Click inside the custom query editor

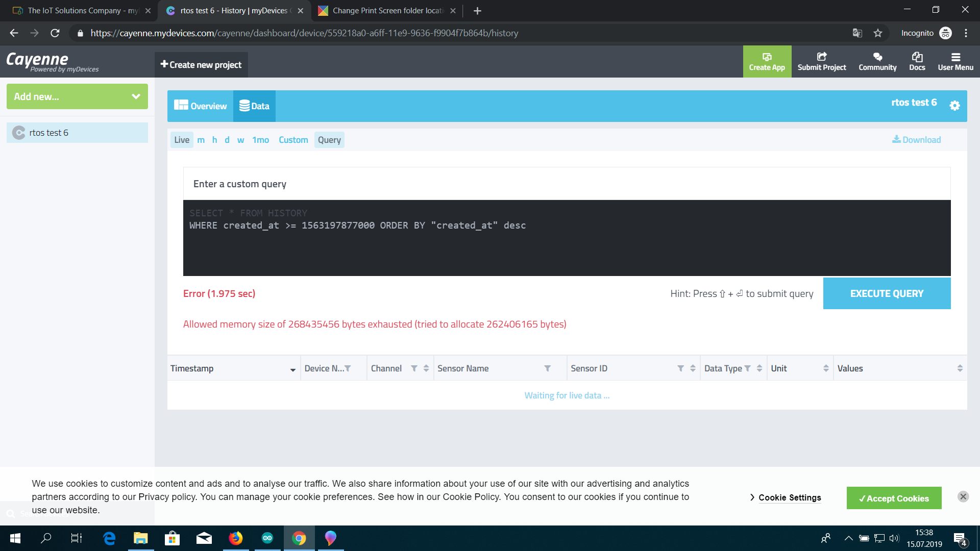(567, 245)
